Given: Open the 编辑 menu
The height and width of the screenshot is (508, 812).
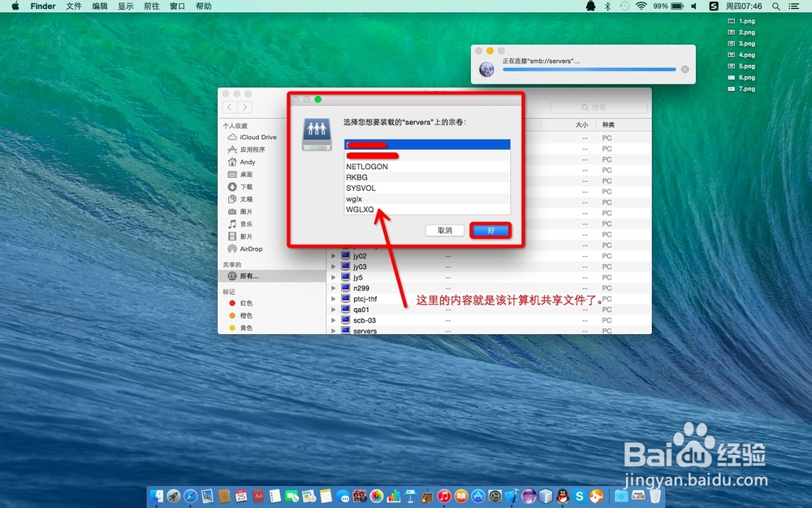Looking at the screenshot, I should (x=100, y=7).
